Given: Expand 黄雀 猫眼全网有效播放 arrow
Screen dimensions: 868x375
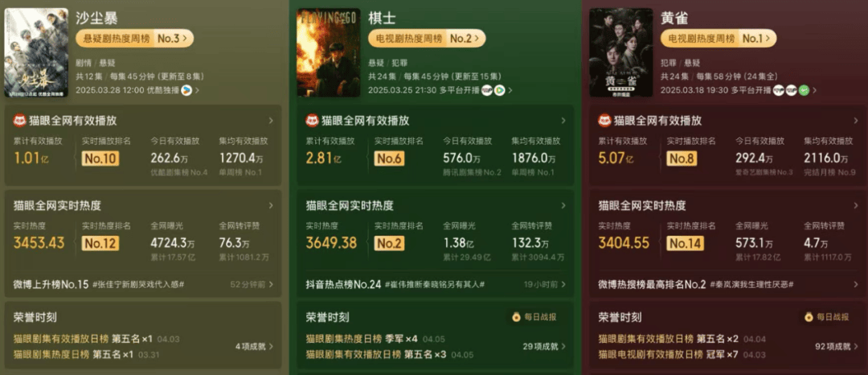Looking at the screenshot, I should point(855,121).
